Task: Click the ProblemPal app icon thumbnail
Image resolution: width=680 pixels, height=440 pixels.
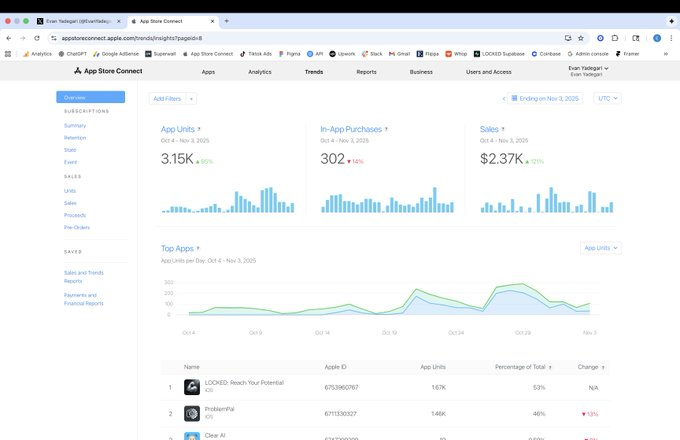Action: click(192, 414)
